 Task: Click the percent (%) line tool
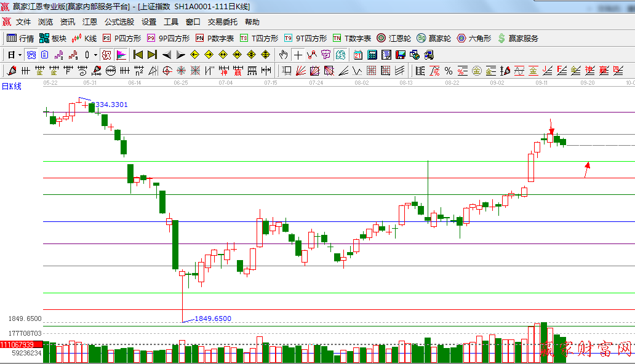point(449,71)
